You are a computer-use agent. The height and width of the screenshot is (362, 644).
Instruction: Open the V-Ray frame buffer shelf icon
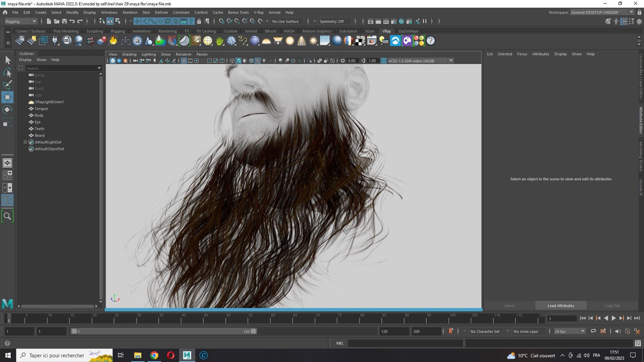click(x=372, y=41)
